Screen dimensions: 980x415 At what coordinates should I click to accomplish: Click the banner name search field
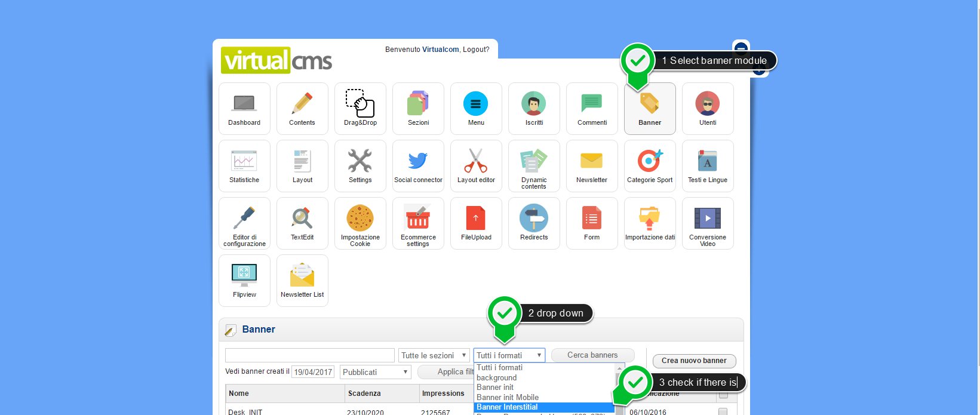[x=309, y=355]
